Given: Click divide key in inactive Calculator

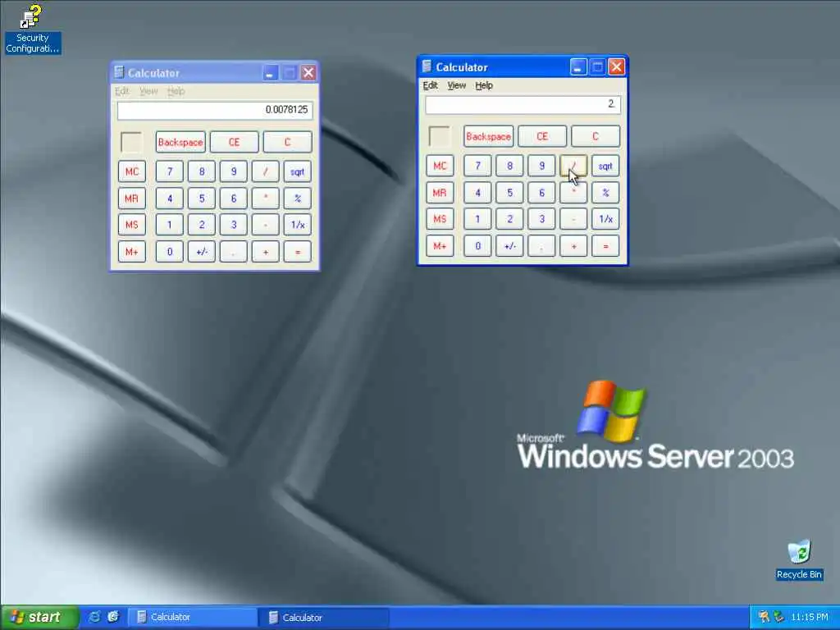Looking at the screenshot, I should [x=266, y=171].
